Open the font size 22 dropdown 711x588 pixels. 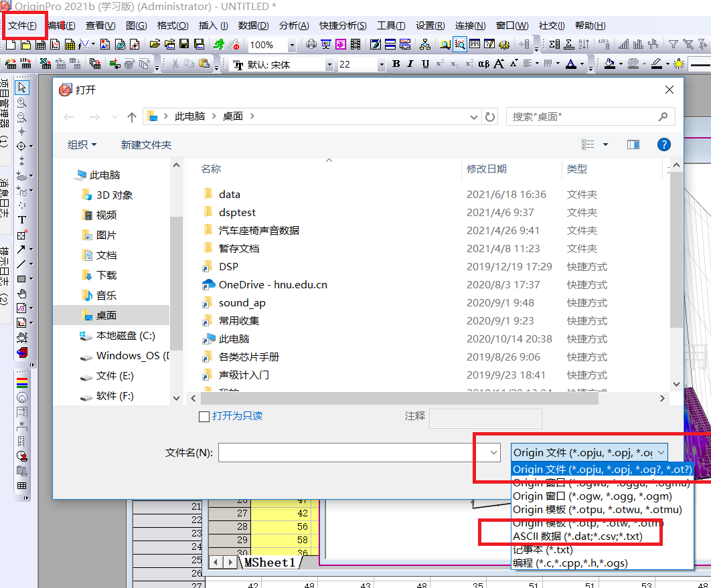[x=355, y=64]
